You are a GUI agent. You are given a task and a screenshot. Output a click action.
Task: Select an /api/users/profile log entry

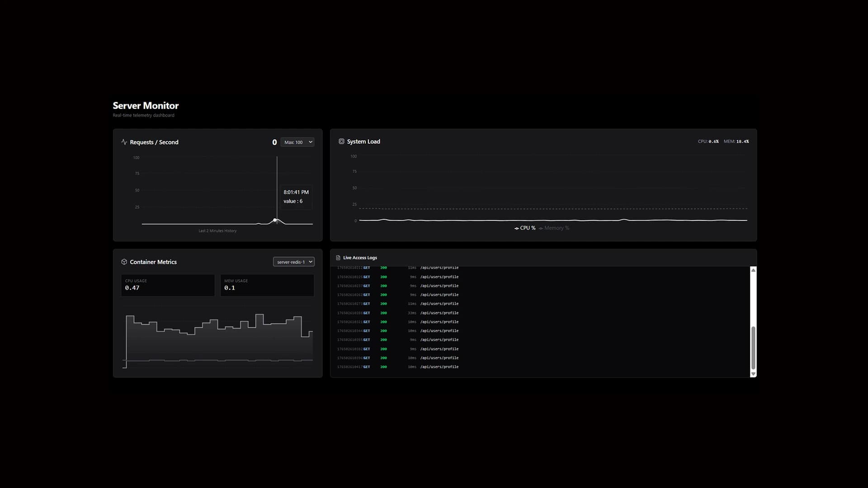point(439,322)
